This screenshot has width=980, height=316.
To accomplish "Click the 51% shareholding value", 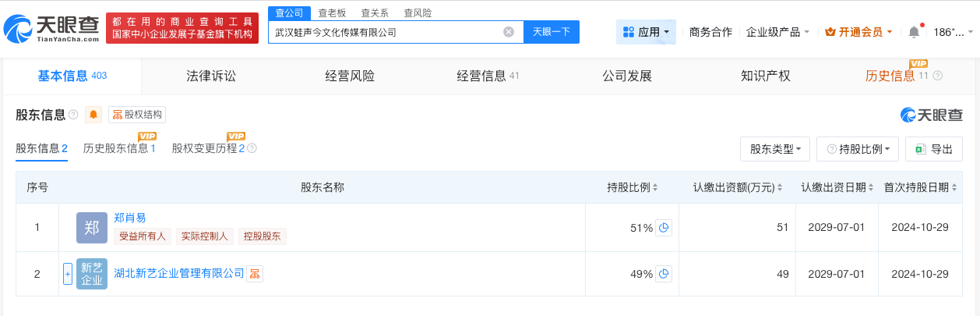I will coord(642,228).
